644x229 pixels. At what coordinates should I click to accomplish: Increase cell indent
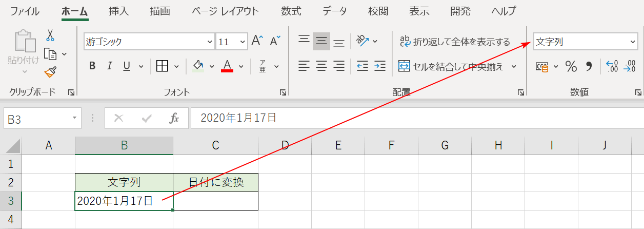coord(380,66)
